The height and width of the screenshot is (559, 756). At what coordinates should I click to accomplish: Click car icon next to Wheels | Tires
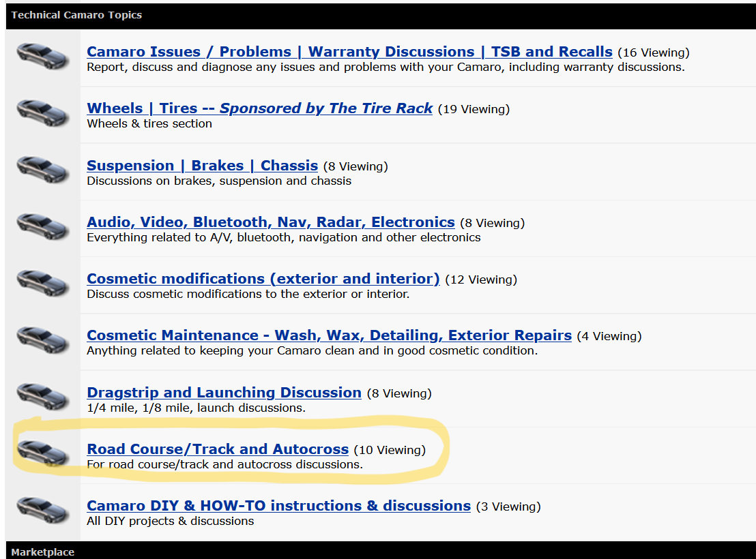(x=42, y=112)
